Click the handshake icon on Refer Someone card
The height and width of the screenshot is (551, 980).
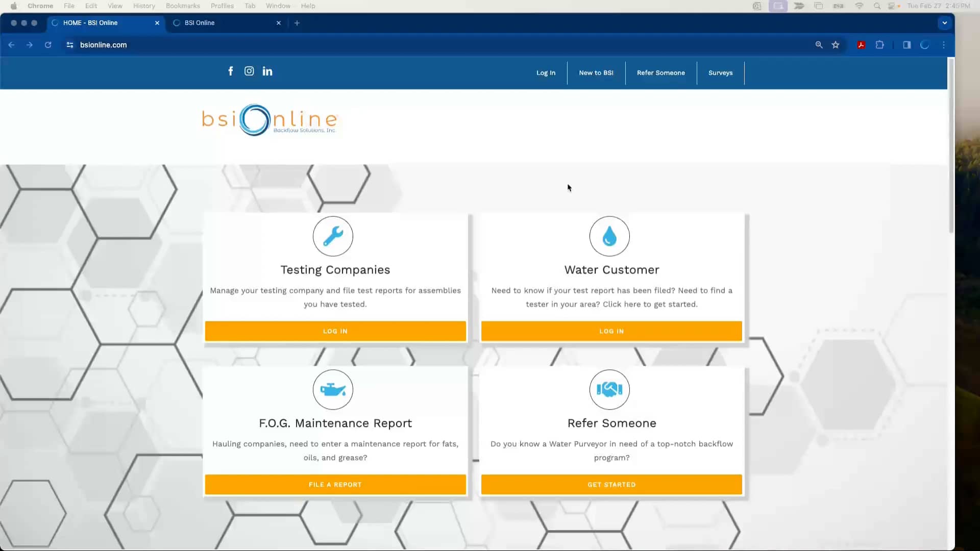[609, 390]
